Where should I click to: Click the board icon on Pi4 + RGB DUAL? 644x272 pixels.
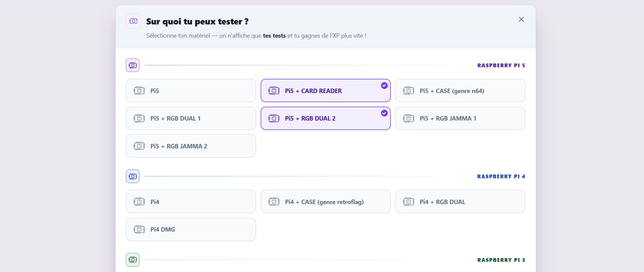coord(409,202)
